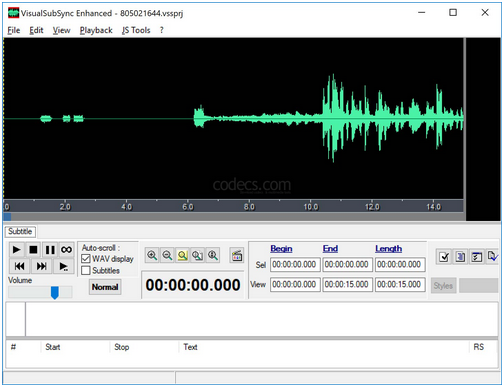Click the 2.0 mark on time ruler
This screenshot has height=387, width=504.
65,207
